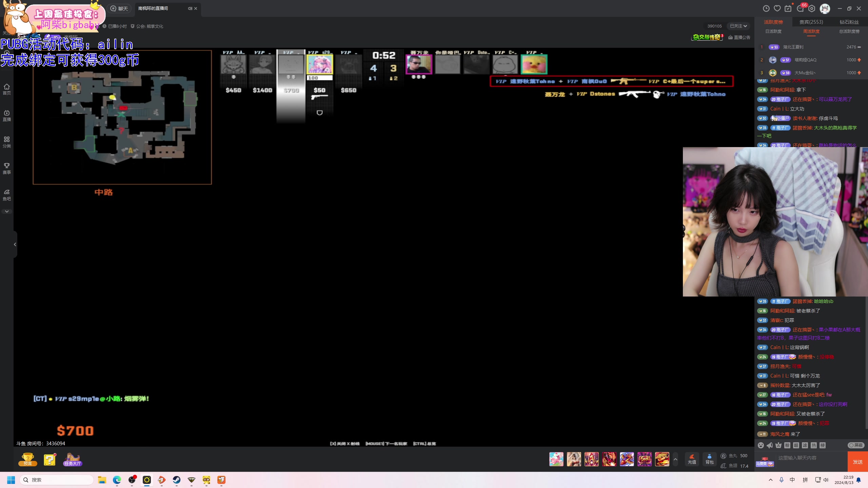This screenshot has width=868, height=488.
Task: Click the fan badge button beside chat input
Action: pyautogui.click(x=765, y=462)
